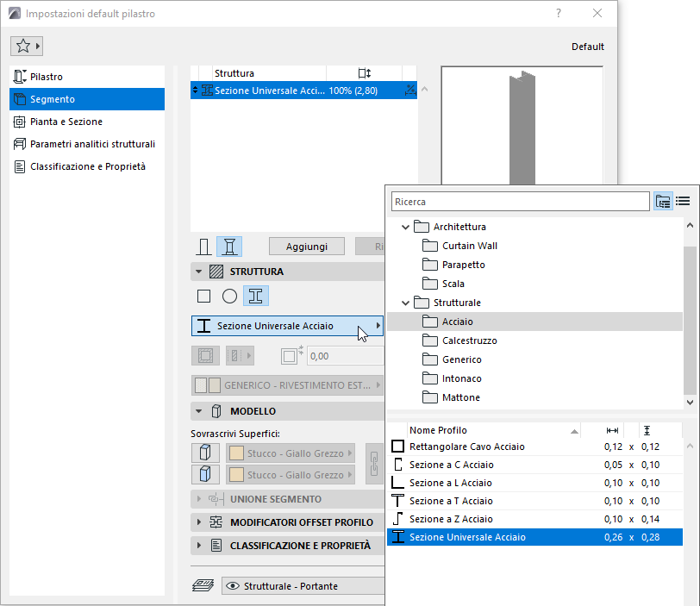Screen dimensions: 700x606
Task: Toggle the veneer icon beside 0,00 field
Action: click(x=292, y=356)
